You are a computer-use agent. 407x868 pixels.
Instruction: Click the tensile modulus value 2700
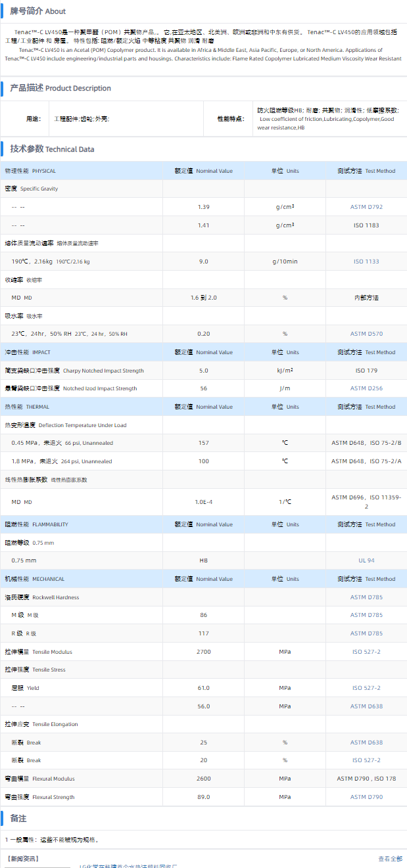click(204, 652)
